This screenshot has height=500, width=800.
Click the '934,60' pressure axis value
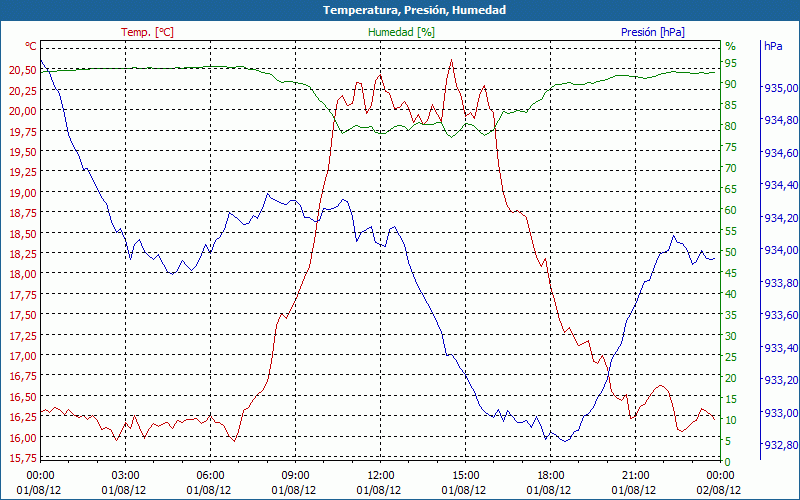tap(781, 153)
